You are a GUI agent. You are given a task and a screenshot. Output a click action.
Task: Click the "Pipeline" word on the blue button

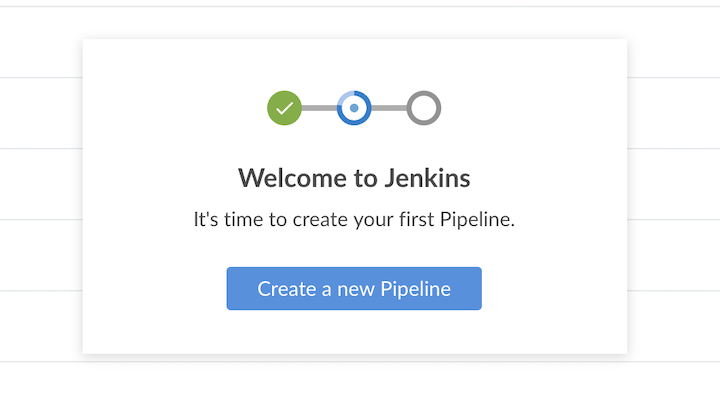tap(415, 289)
